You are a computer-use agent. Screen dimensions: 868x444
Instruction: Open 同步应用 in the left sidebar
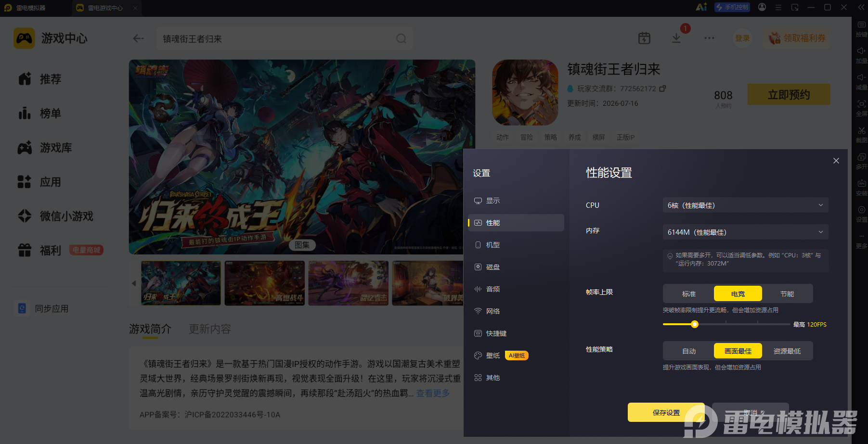(x=42, y=308)
